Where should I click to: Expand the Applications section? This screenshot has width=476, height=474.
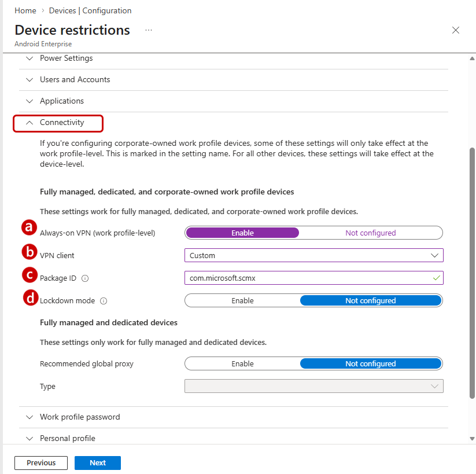pyautogui.click(x=233, y=101)
